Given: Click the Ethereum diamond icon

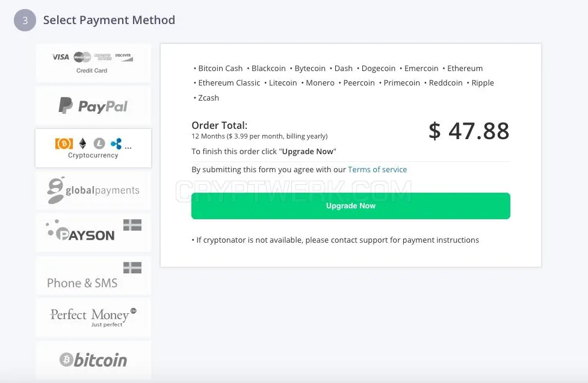Looking at the screenshot, I should click(x=82, y=144).
